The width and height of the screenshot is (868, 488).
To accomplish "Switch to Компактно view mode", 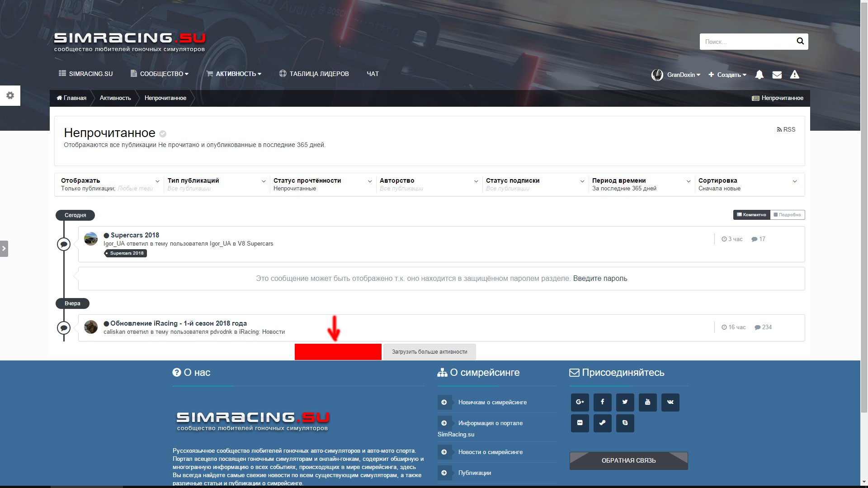I will point(751,215).
